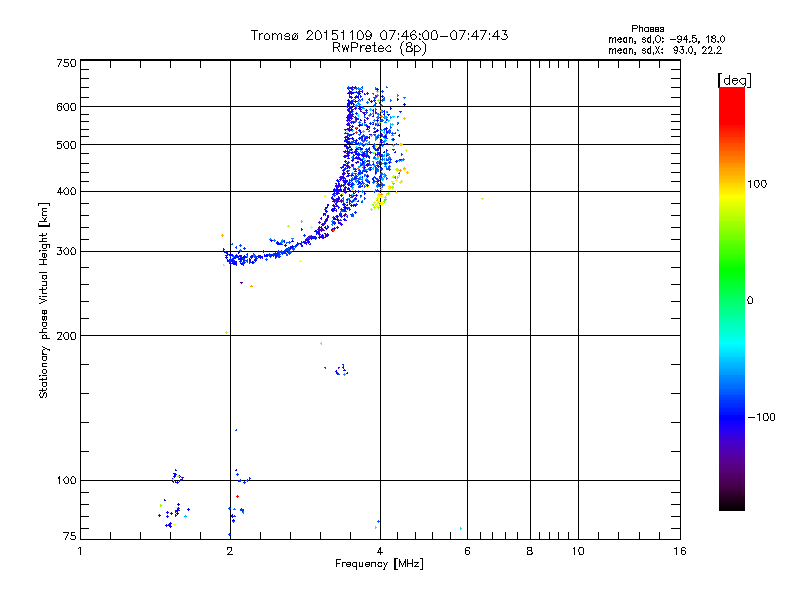Click the y-axis '100' tick label
Viewport: 800px width, 600px height.
point(66,480)
